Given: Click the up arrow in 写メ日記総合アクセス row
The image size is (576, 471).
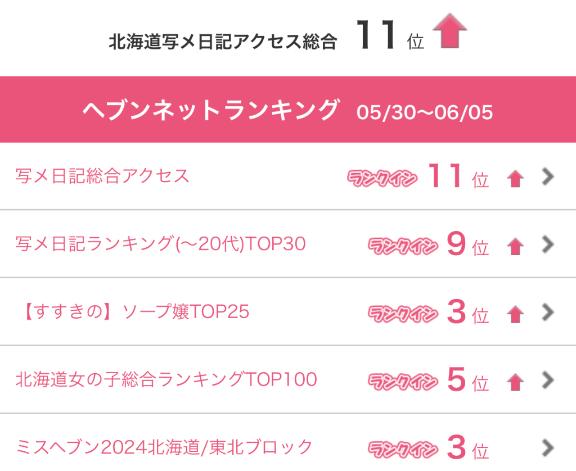Looking at the screenshot, I should (515, 180).
